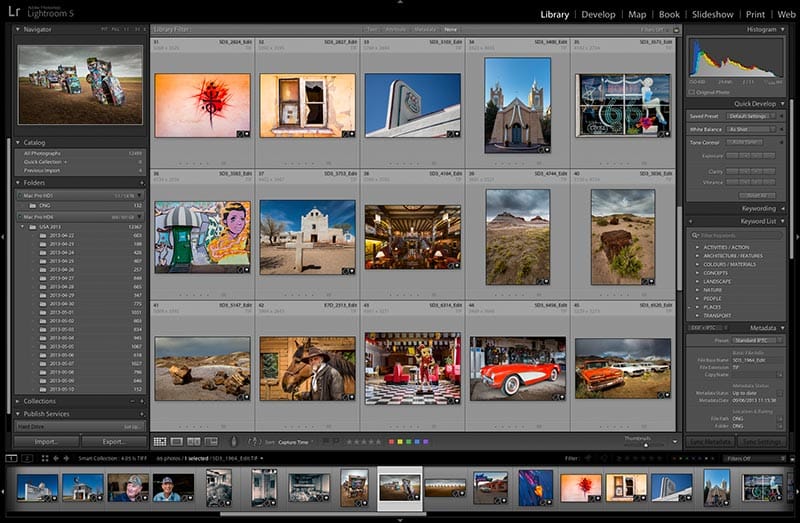Switch to Survey view mode
This screenshot has height=523, width=800.
pos(211,442)
